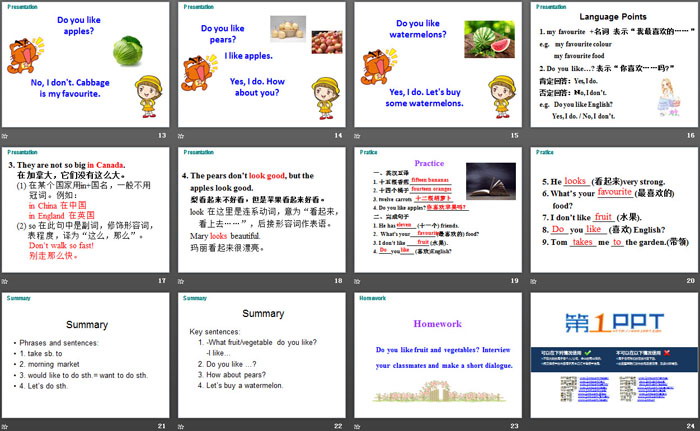Click slide number label '15'

point(515,135)
